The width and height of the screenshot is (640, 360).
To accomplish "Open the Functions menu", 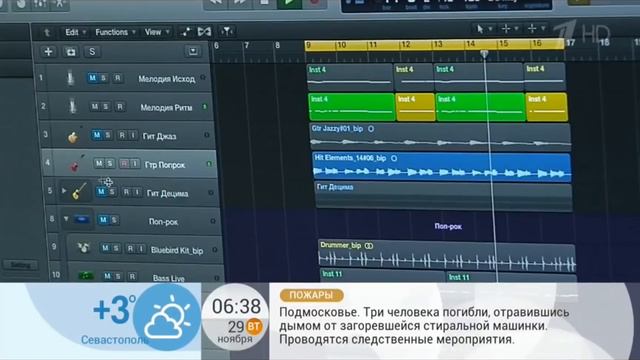I will pyautogui.click(x=115, y=32).
